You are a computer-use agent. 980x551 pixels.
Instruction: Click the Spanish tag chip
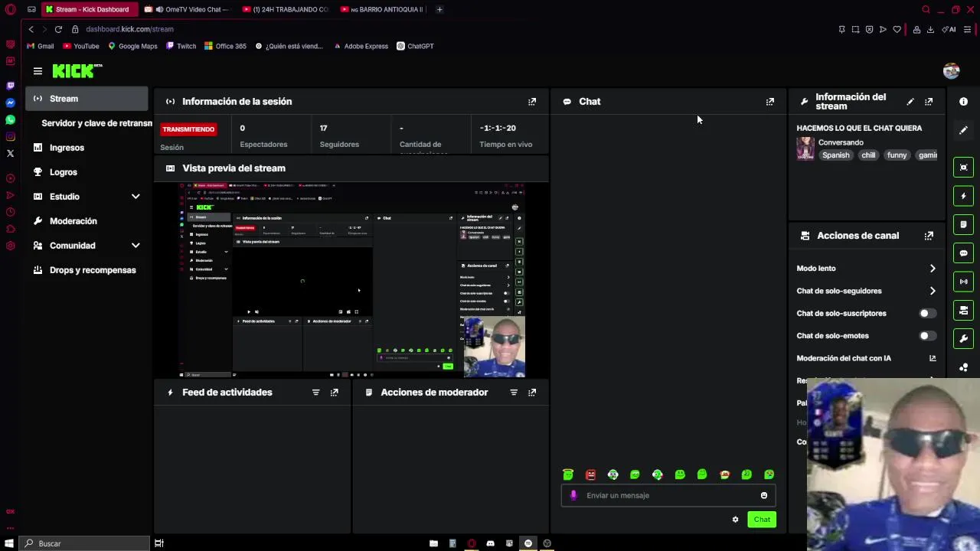coord(835,155)
